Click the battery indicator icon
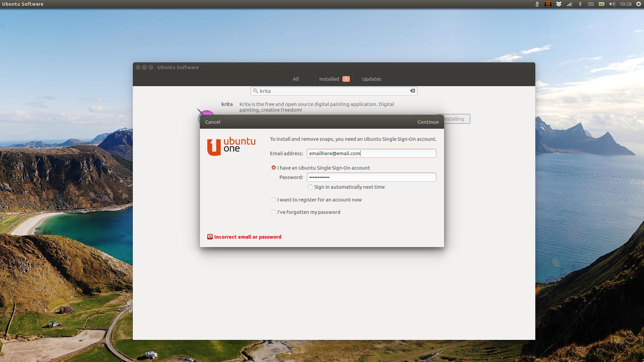This screenshot has height=362, width=644. point(601,4)
